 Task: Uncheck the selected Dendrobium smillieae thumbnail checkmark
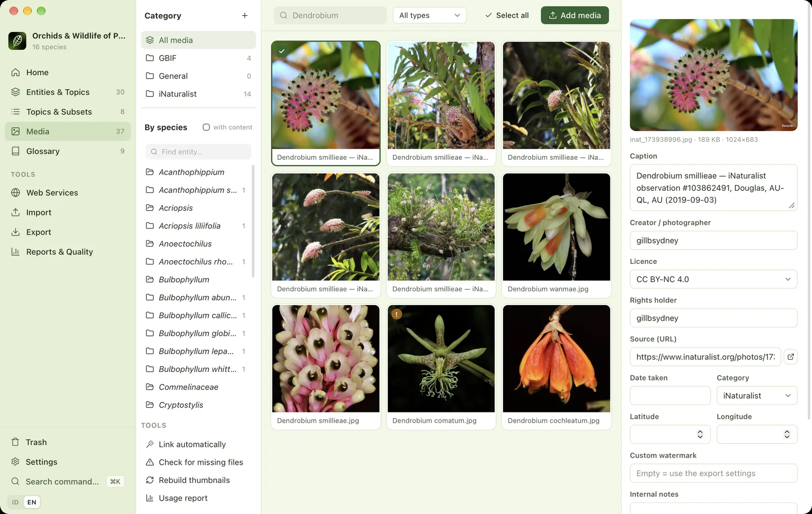point(282,51)
